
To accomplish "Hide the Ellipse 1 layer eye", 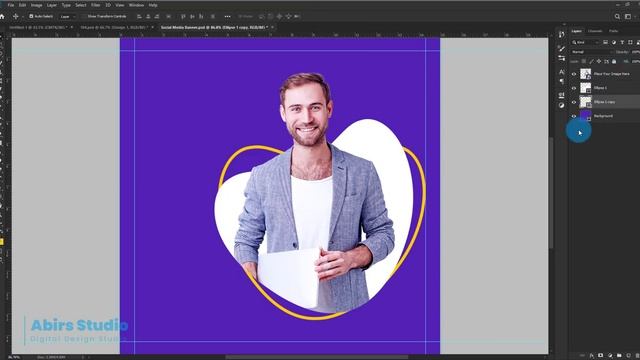I will click(x=573, y=88).
